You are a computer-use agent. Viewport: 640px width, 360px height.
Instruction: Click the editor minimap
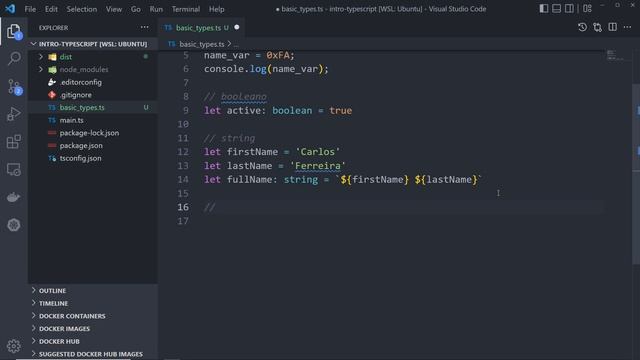coord(616,55)
